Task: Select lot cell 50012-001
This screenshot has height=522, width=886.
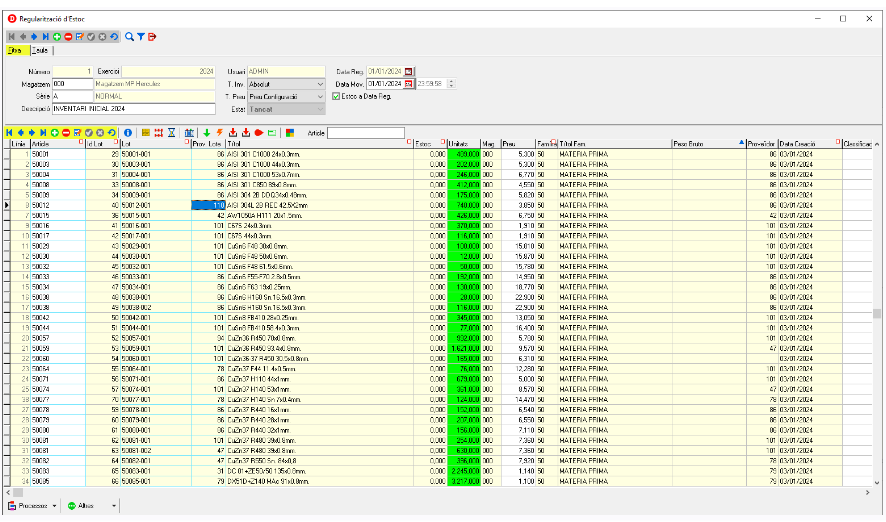Action: coord(155,206)
